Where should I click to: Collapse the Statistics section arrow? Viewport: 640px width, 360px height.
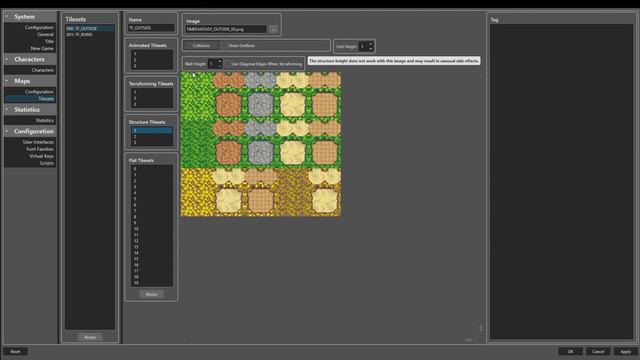(7, 109)
